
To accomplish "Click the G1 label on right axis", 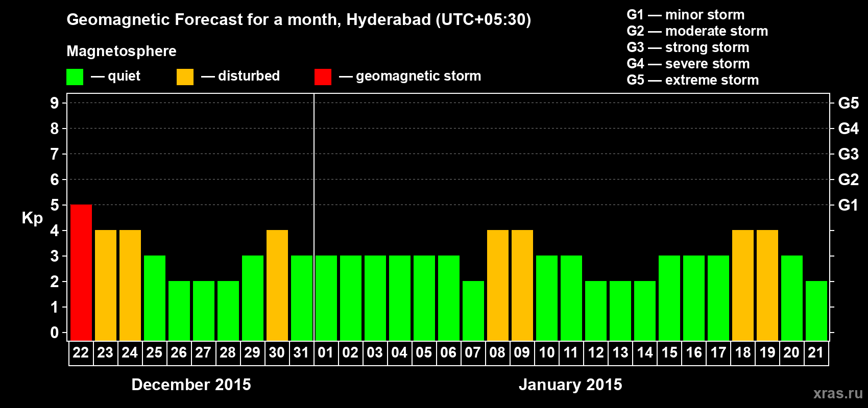I will point(849,205).
